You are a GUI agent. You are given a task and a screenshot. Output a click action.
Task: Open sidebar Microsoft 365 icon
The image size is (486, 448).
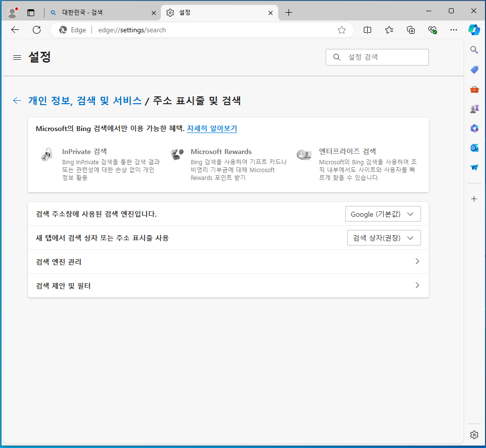point(474,128)
